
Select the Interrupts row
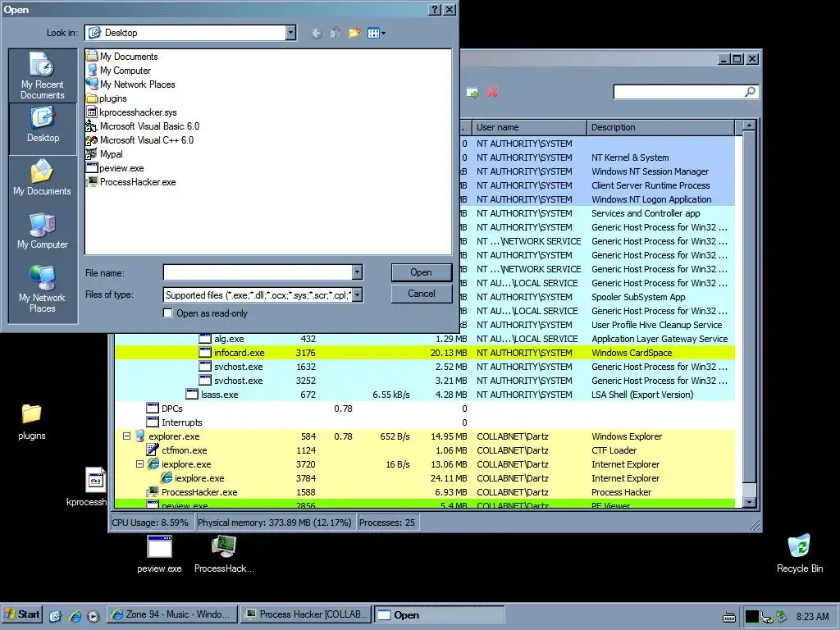point(424,422)
